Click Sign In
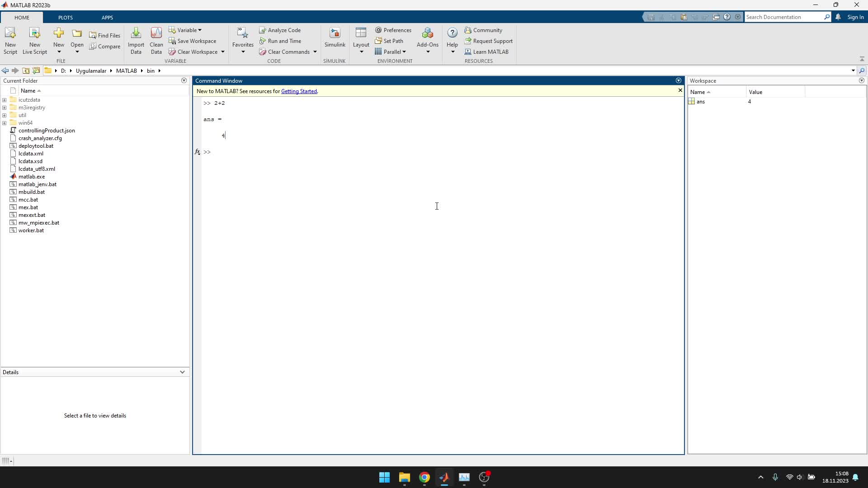Image resolution: width=868 pixels, height=488 pixels. point(855,17)
